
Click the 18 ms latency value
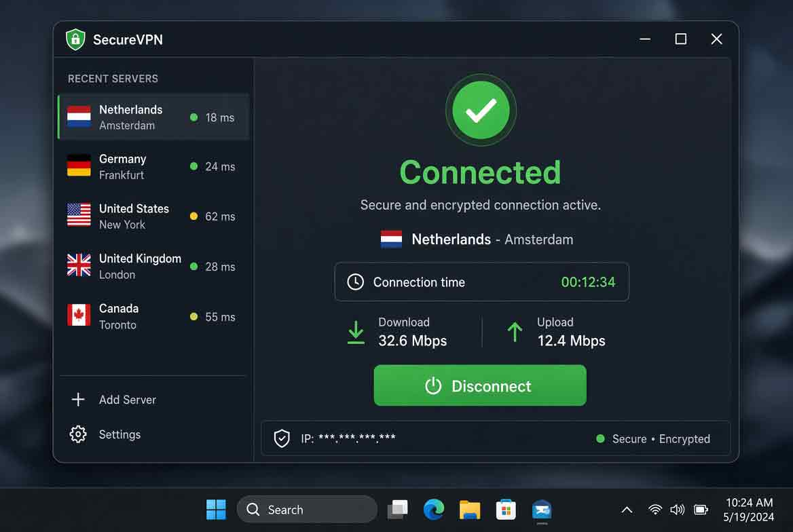click(220, 117)
